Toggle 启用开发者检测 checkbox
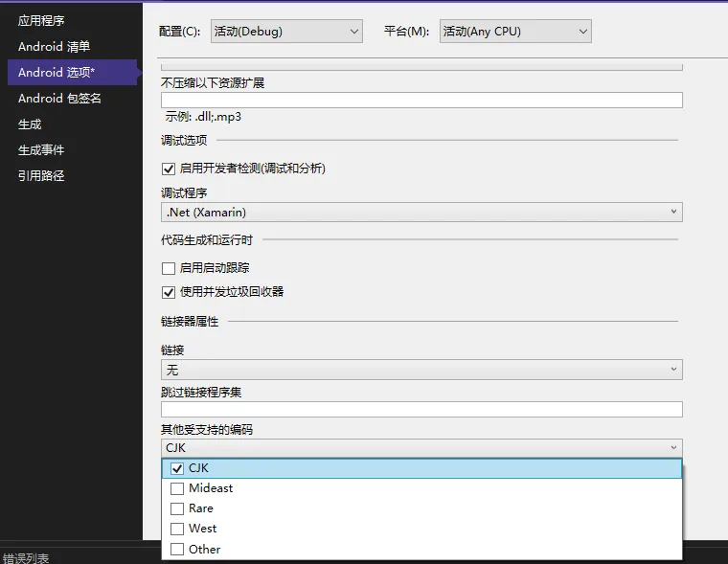This screenshot has height=564, width=728. [x=168, y=169]
